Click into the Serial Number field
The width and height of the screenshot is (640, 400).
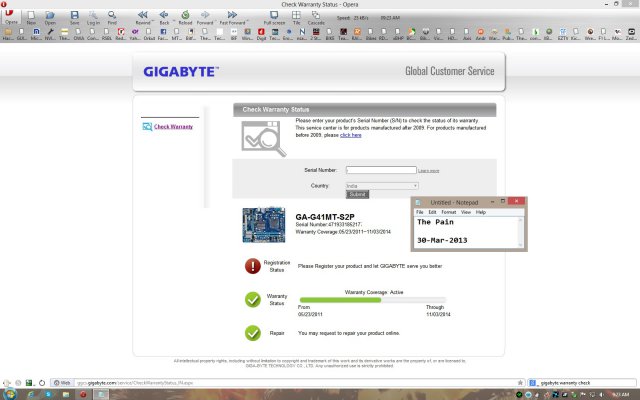point(381,170)
